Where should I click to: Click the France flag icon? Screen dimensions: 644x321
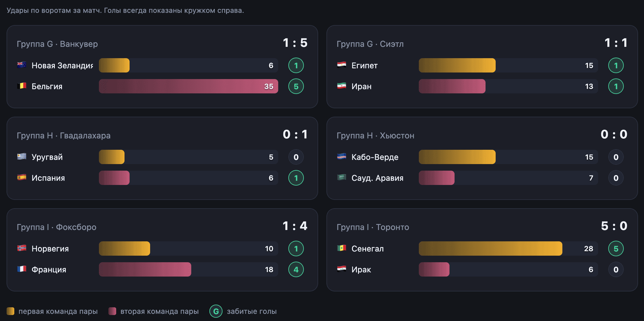pos(22,269)
